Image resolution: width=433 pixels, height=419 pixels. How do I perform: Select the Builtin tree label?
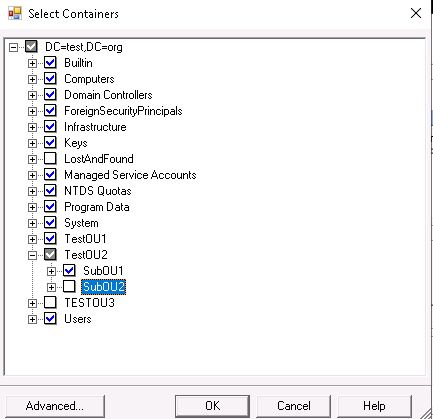pyautogui.click(x=78, y=63)
